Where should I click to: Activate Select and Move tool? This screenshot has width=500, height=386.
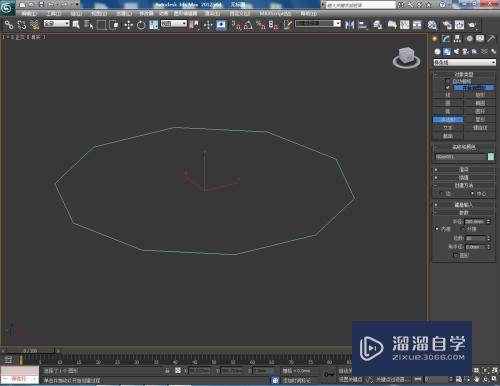pyautogui.click(x=129, y=25)
